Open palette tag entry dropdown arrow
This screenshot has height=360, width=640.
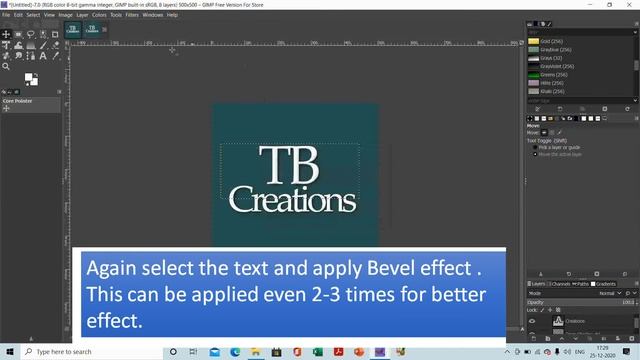[x=635, y=100]
